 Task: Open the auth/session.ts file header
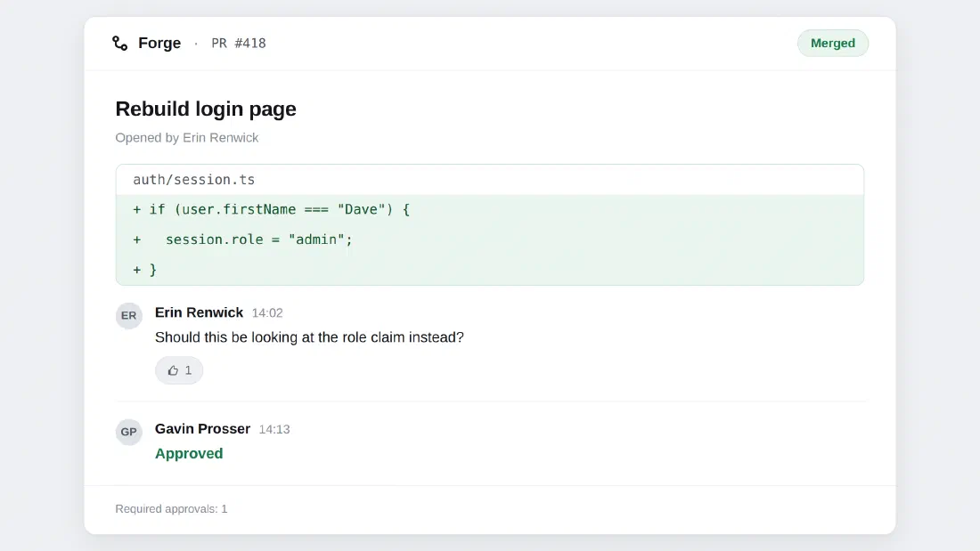[x=490, y=180]
